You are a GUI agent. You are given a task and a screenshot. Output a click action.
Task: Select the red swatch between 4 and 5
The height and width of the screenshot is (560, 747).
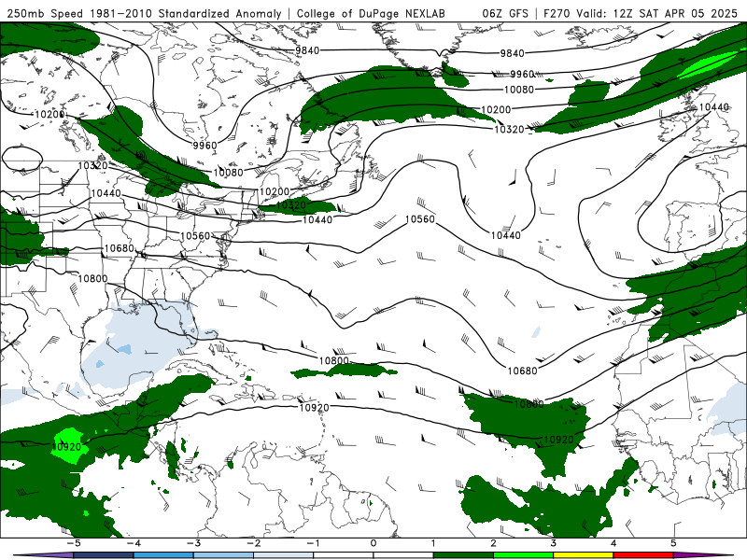[x=643, y=555]
